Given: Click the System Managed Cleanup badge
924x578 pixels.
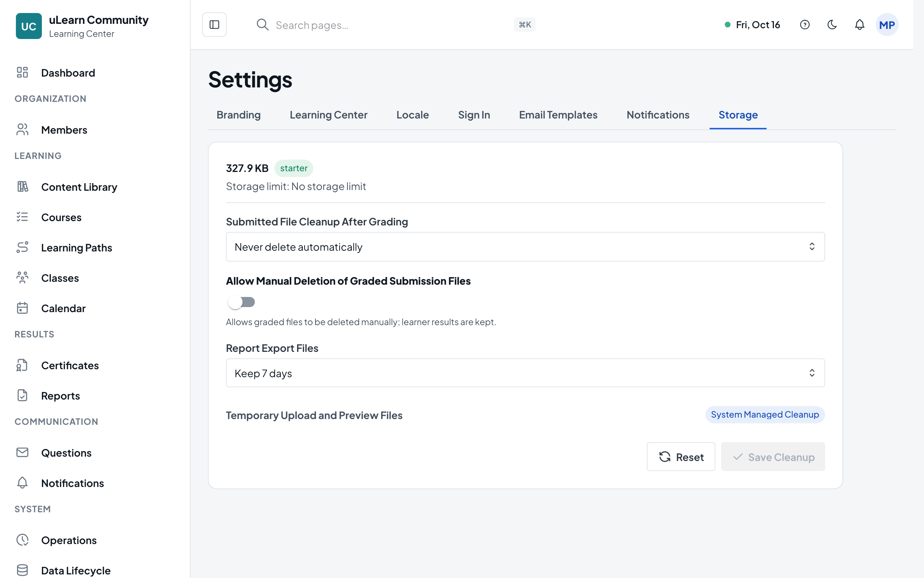Looking at the screenshot, I should point(764,414).
